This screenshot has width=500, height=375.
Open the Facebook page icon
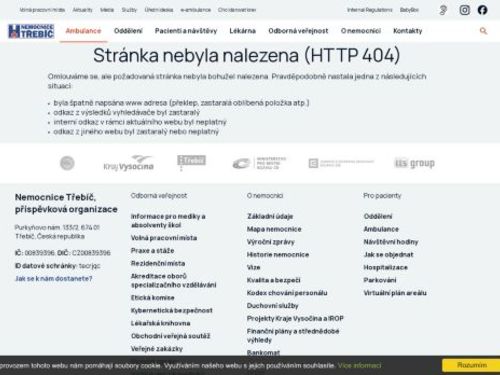pyautogui.click(x=482, y=10)
